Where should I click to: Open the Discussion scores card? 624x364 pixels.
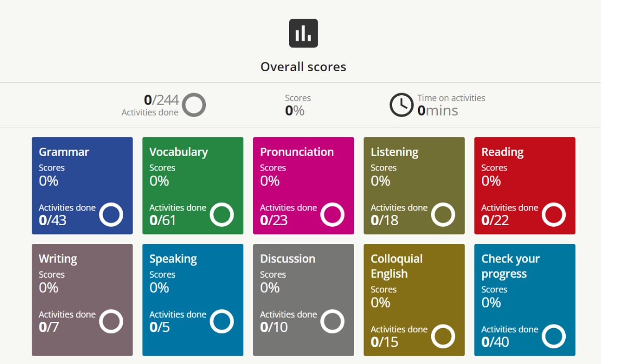(303, 299)
